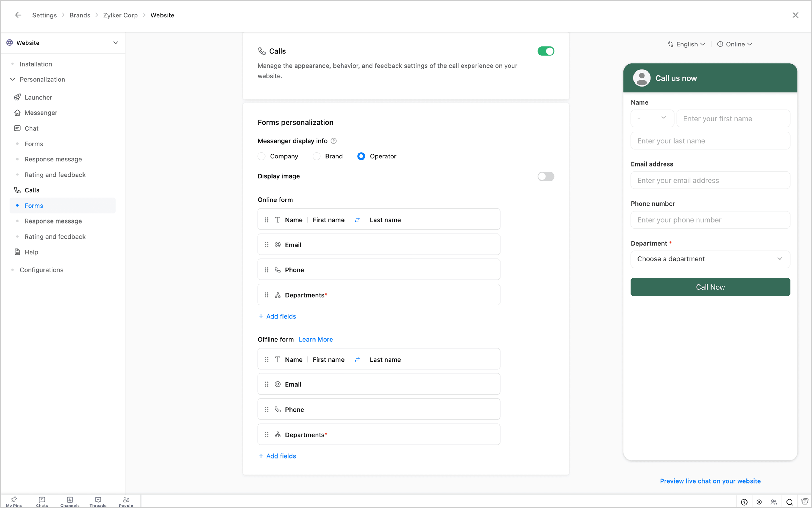Open Channels in the bottom bar
The height and width of the screenshot is (508, 812).
pyautogui.click(x=70, y=501)
